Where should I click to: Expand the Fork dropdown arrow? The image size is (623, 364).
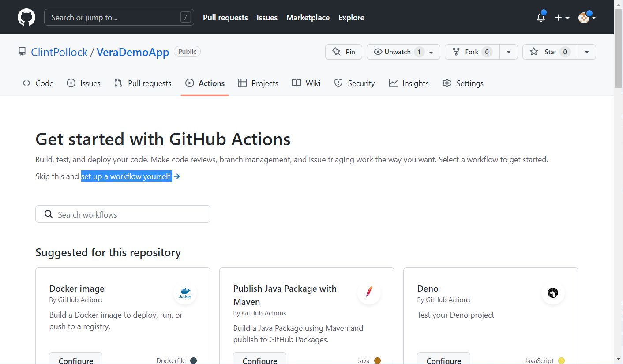[x=509, y=52]
